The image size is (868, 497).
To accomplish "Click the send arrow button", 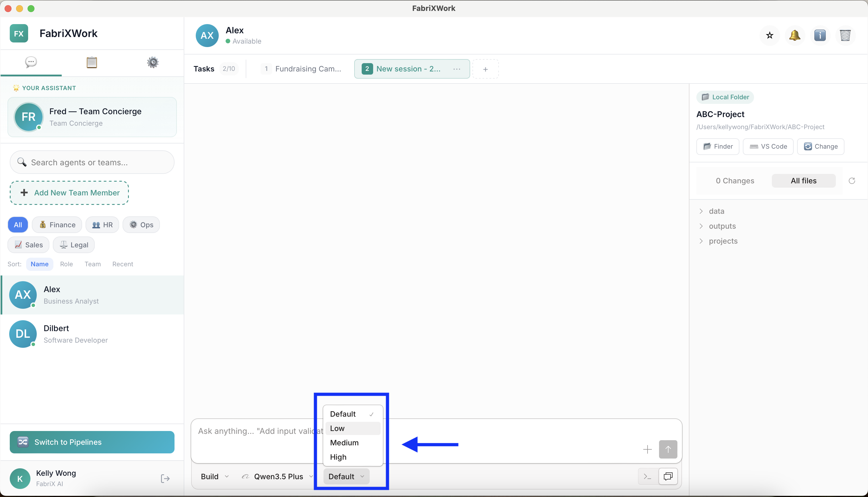I will point(668,449).
